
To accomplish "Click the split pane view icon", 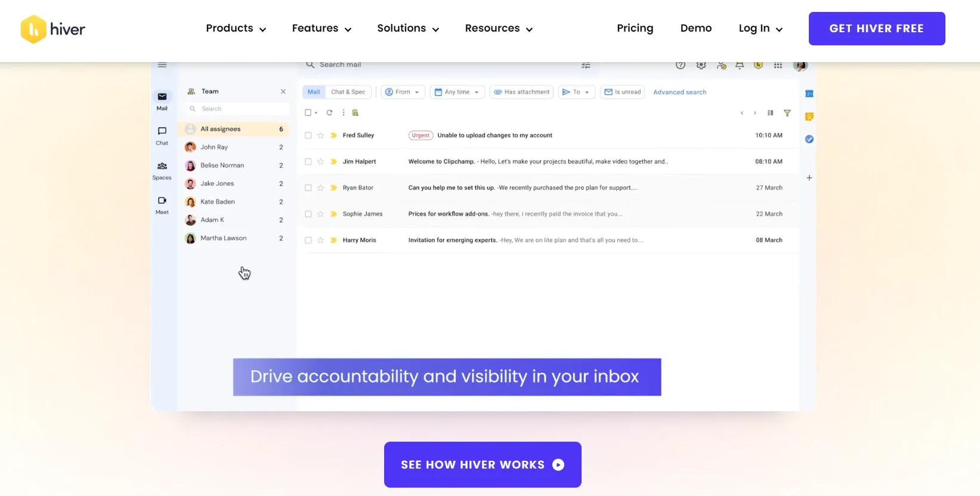I will [770, 113].
